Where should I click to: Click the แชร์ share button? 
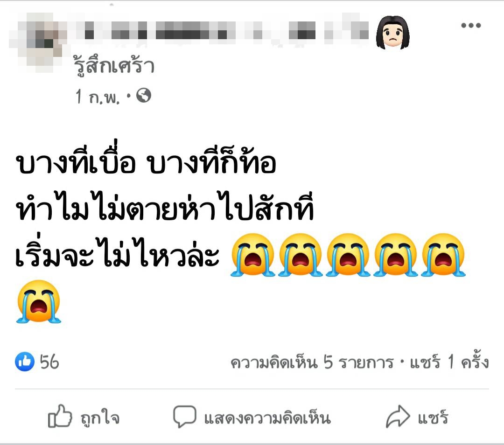[x=417, y=417]
